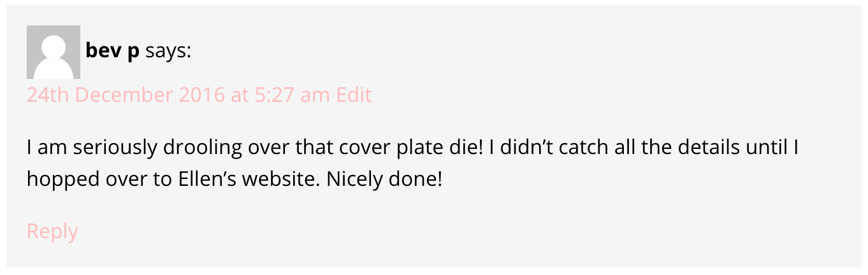Click the author name "bev p"
The height and width of the screenshot is (275, 868).
112,51
